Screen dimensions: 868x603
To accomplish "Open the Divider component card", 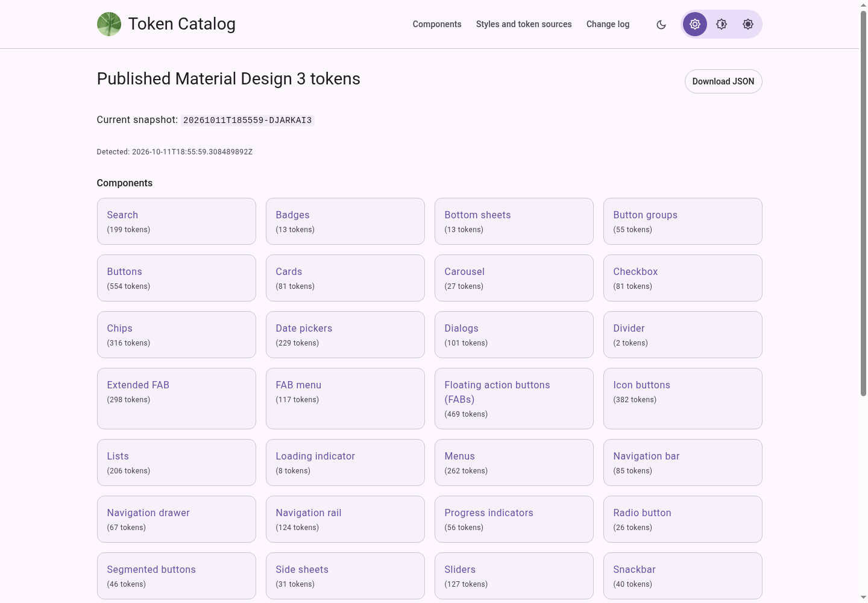I will (683, 335).
